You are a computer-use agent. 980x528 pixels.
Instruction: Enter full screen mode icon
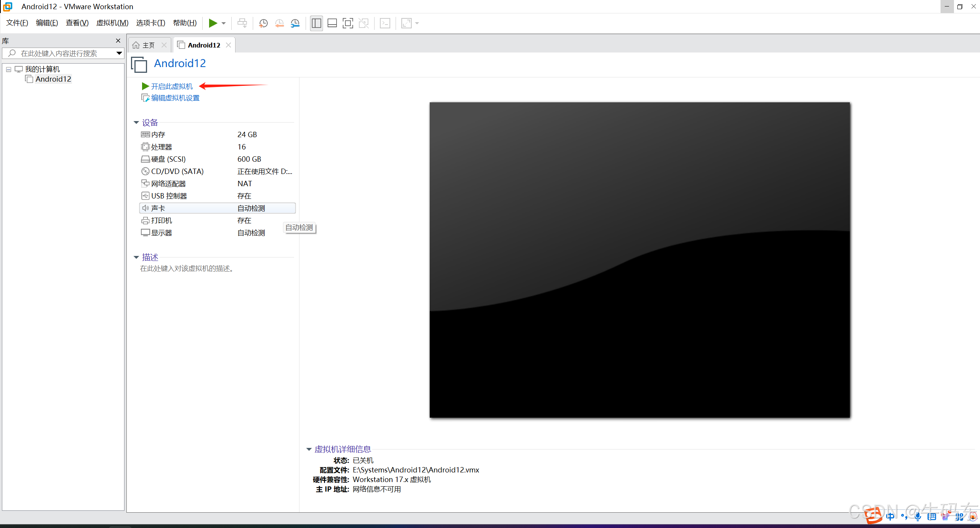(x=348, y=23)
